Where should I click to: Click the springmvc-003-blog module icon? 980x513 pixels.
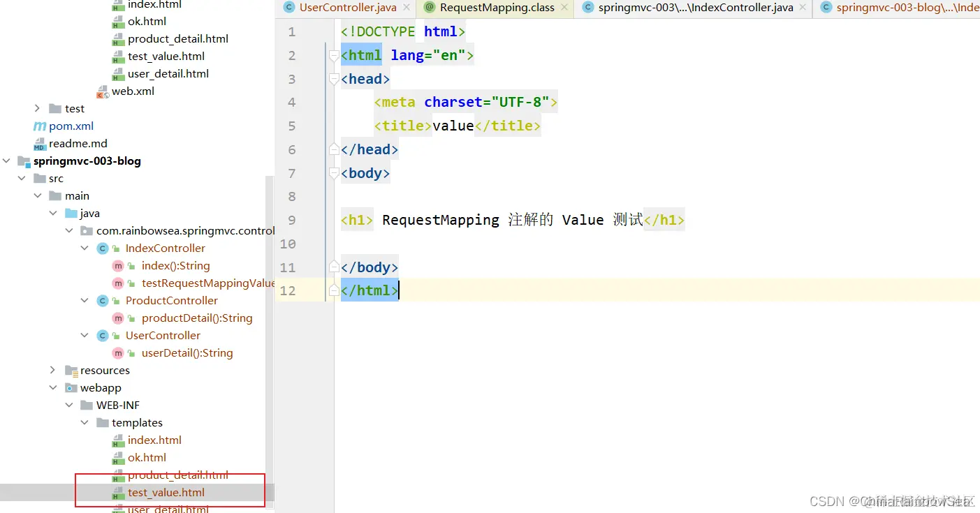point(24,161)
